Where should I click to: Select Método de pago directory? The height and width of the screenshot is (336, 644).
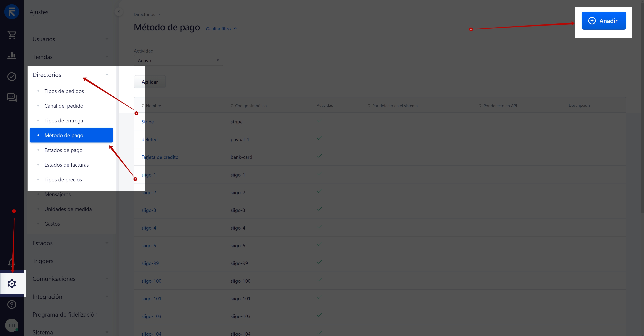click(71, 135)
